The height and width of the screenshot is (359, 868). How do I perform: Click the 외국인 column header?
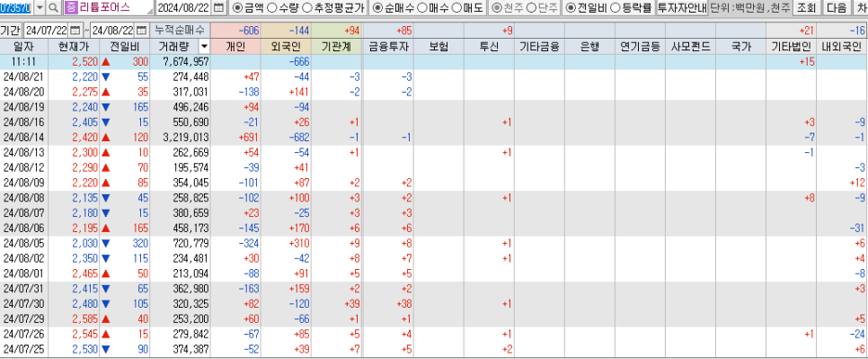[286, 47]
